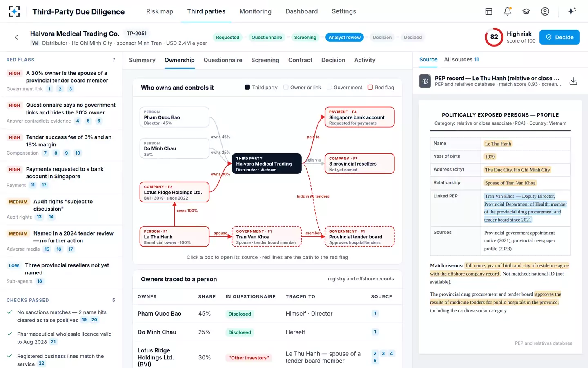Open source 5 on Lotus Ridge row
Screen dimensions: 588x368
point(375,361)
